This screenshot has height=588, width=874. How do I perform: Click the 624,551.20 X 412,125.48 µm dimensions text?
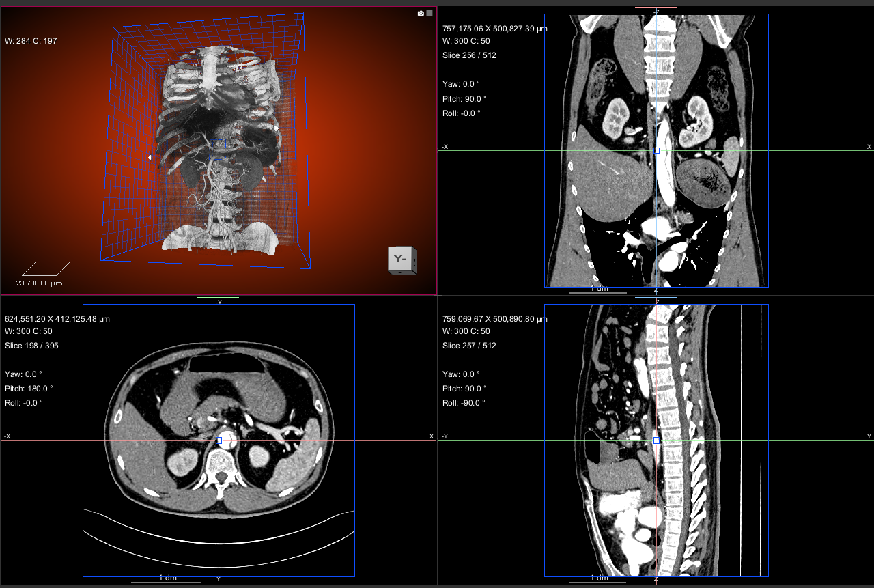(x=57, y=319)
